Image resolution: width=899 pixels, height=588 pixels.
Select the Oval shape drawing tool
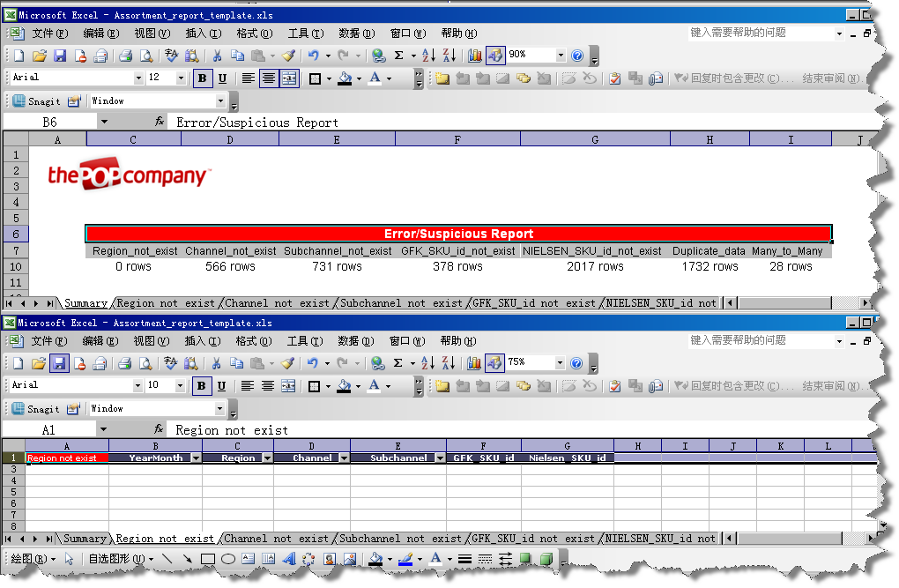(x=227, y=559)
